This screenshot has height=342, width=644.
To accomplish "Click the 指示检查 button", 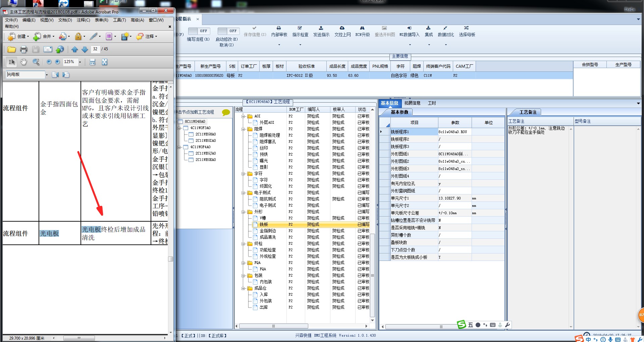I will 300,31.
